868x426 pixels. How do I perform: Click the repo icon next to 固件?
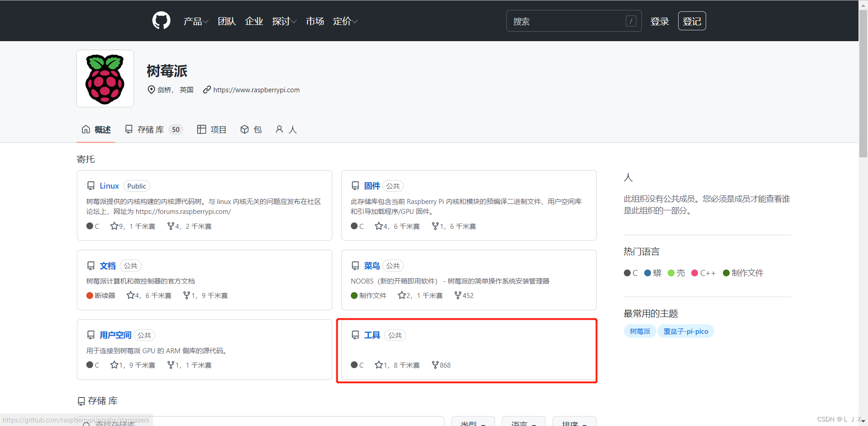coord(355,186)
